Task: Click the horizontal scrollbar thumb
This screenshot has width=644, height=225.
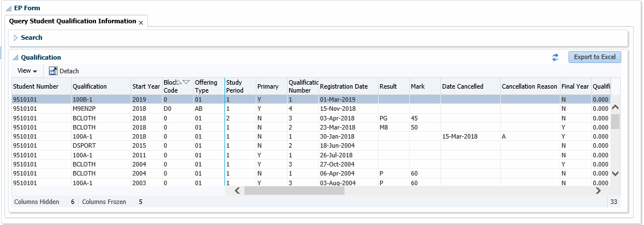Action: (294, 190)
